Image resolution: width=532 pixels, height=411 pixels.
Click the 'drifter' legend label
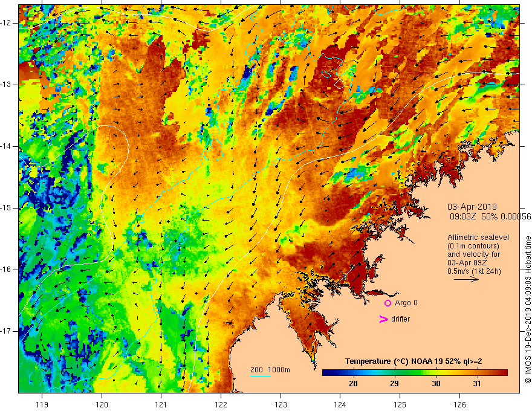pyautogui.click(x=400, y=319)
